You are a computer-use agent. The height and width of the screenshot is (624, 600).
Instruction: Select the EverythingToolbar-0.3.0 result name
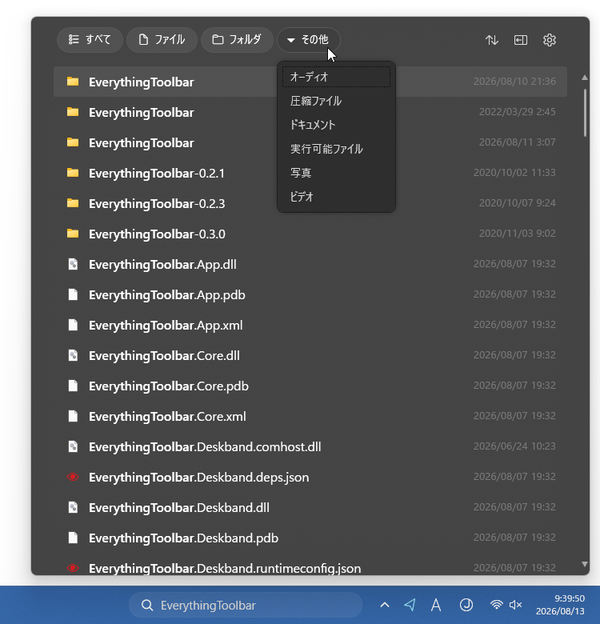[157, 234]
